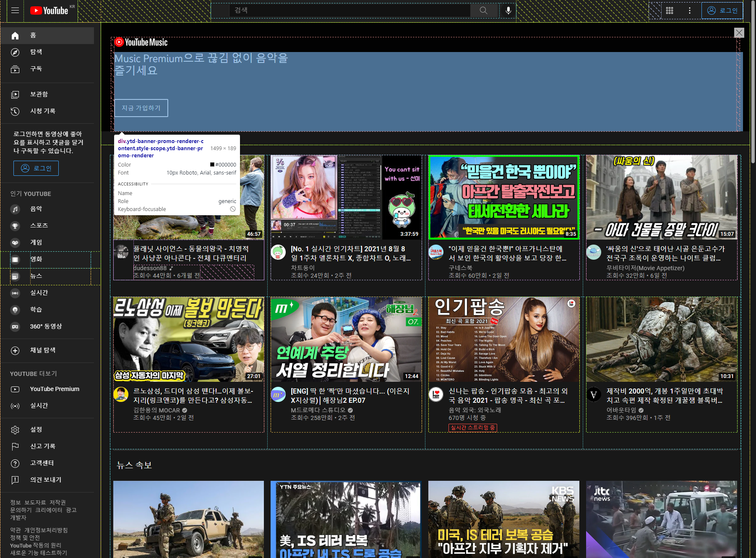756x558 pixels.
Task: Open the 믿을건 한국 뿐이야 video thumbnail
Action: [x=504, y=197]
